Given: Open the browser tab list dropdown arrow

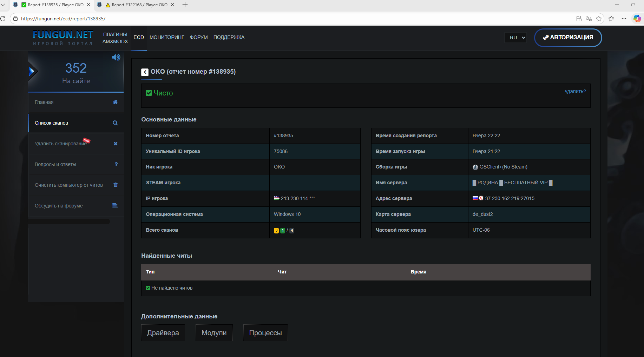Looking at the screenshot, I should point(3,5).
